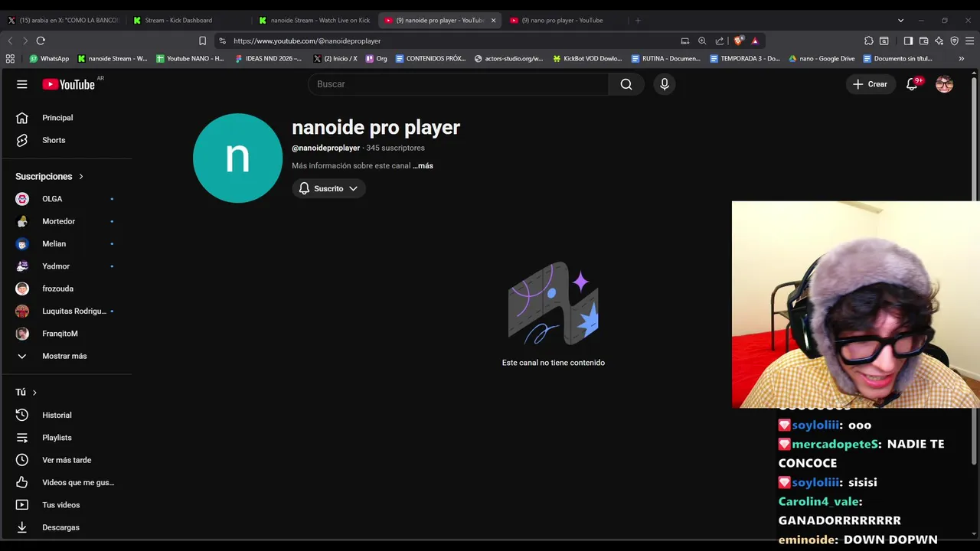The height and width of the screenshot is (551, 980).
Task: Open KickBot VOD Downloader bookmark
Action: pos(587,58)
